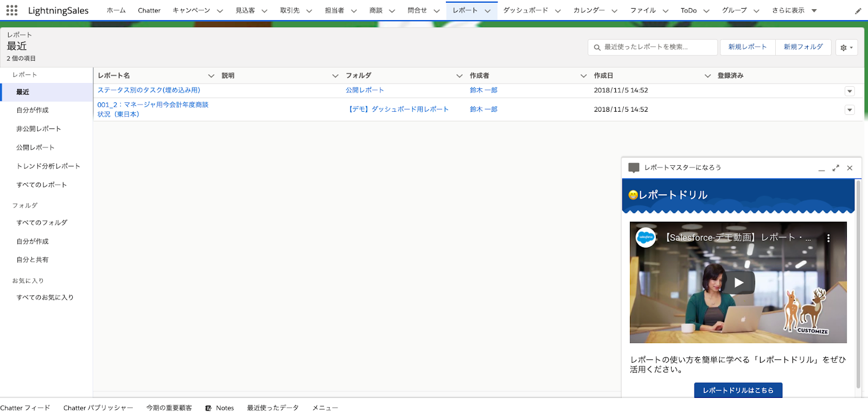
Task: Open the ToDo tab
Action: click(688, 10)
